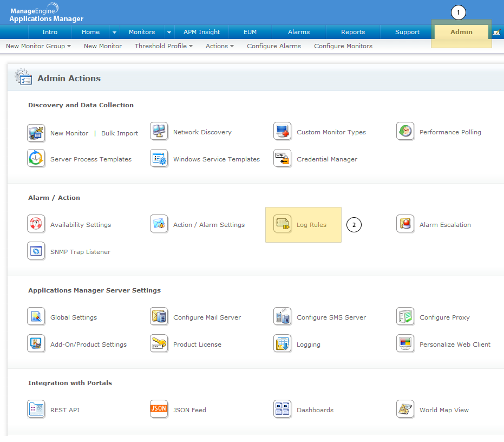Switch to the Intro tab
504x442 pixels.
pos(50,32)
